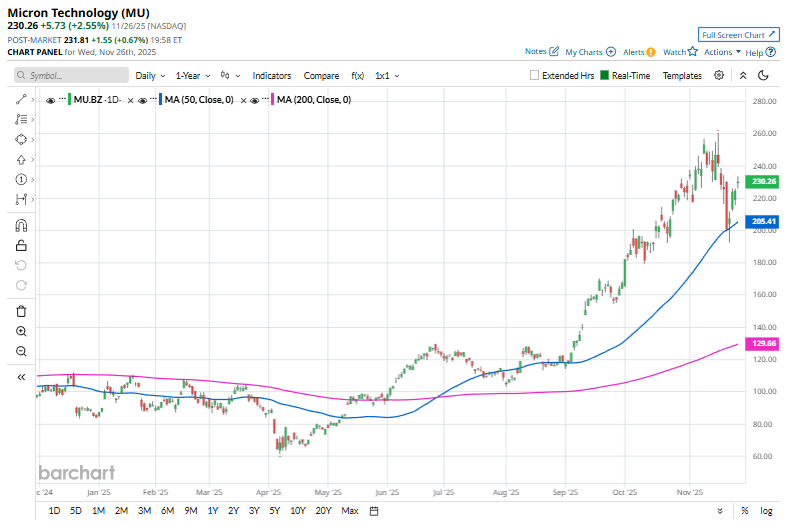Zoom in on the chart

(21, 331)
